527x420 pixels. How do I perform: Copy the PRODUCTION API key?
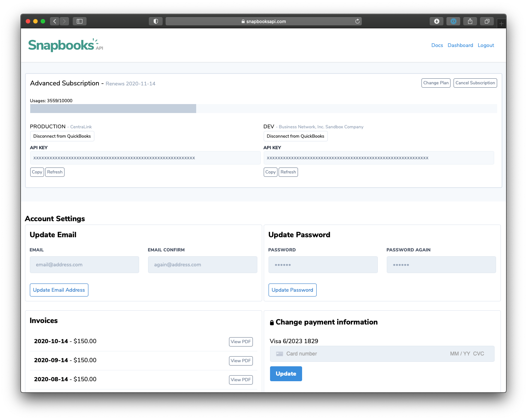[x=37, y=172]
